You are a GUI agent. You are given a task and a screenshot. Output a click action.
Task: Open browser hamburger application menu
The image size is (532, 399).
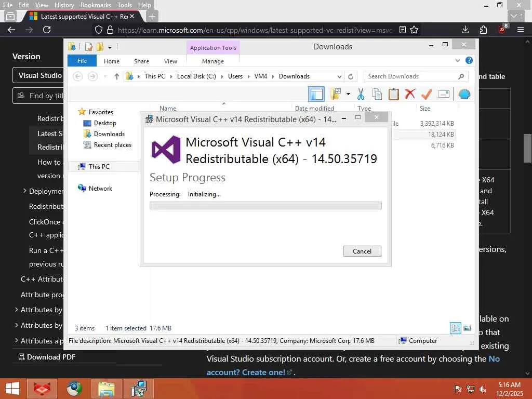(x=521, y=30)
